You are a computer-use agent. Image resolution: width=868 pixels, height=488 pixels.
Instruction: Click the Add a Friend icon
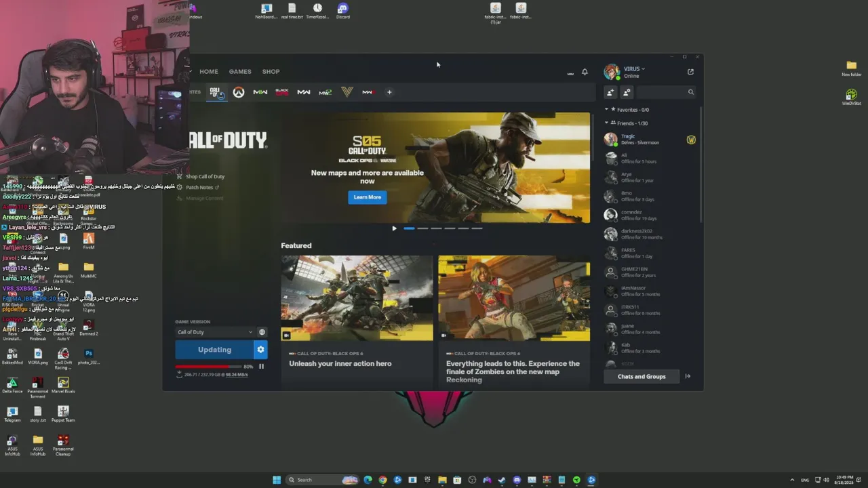610,92
